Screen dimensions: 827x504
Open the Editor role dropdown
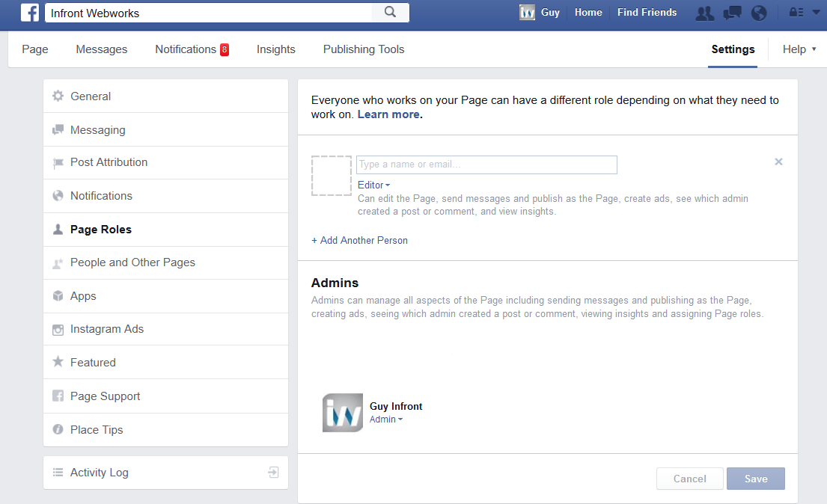tap(374, 185)
